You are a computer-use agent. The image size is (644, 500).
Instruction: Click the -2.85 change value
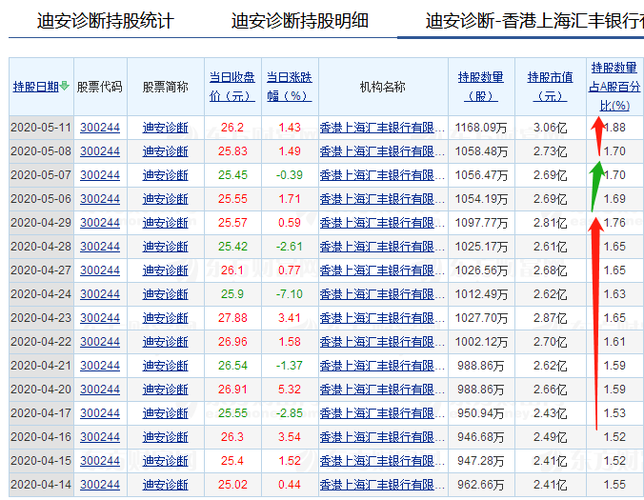[289, 413]
